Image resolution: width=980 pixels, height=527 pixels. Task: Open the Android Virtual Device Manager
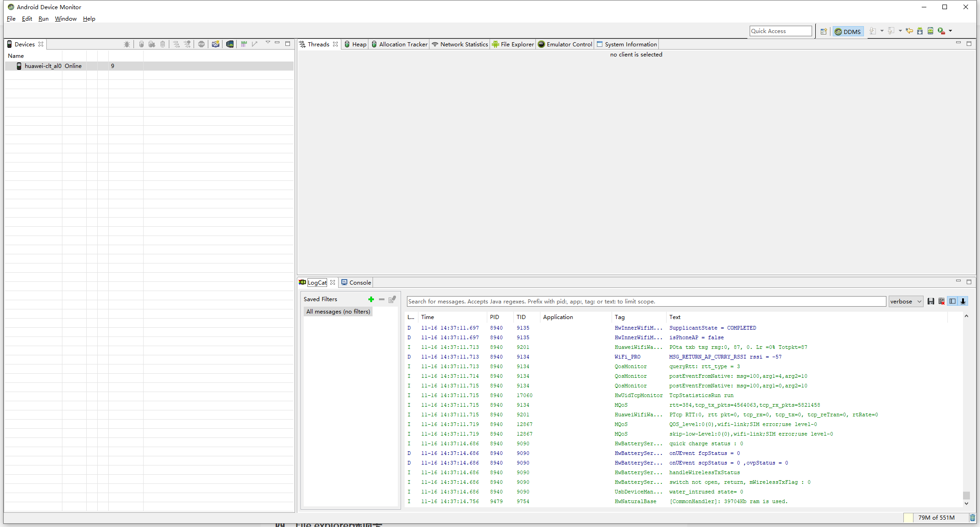tap(930, 31)
